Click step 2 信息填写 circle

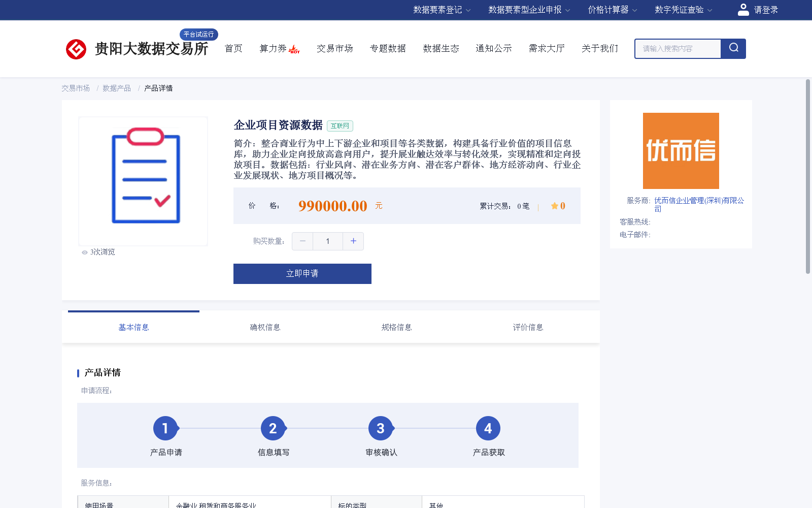273,429
